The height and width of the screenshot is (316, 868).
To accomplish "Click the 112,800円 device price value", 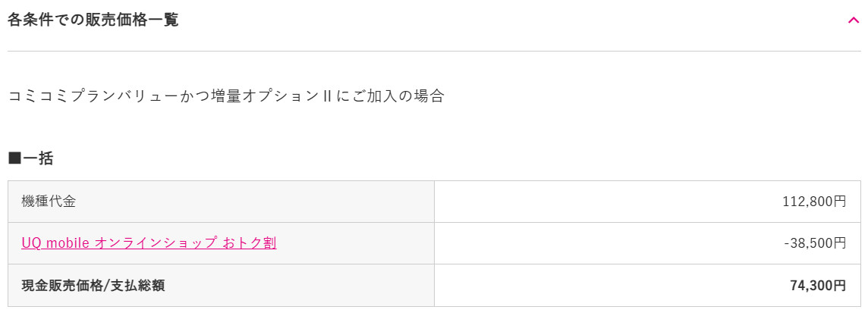I will tap(814, 202).
